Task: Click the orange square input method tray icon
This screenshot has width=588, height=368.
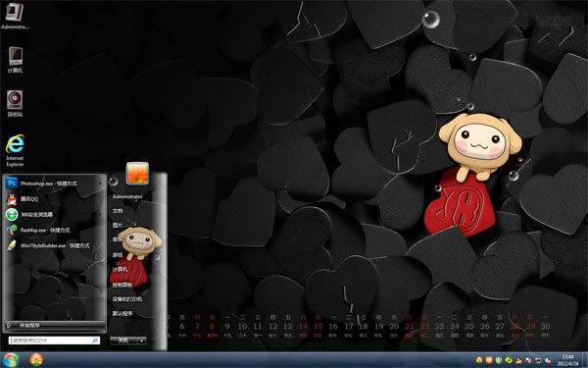Action: click(489, 360)
